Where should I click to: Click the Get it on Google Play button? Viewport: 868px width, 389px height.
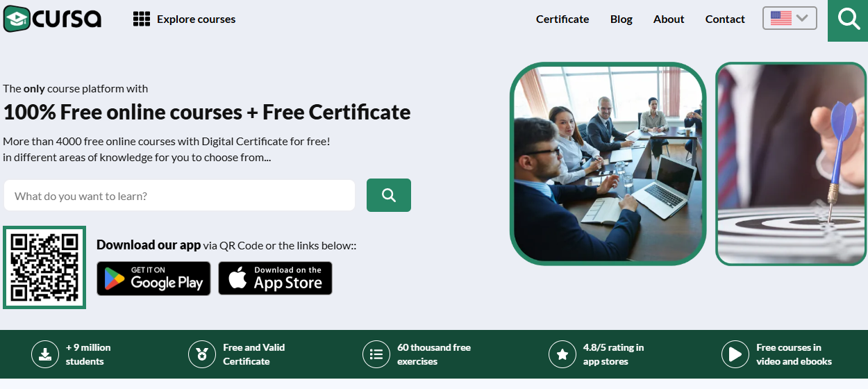[x=153, y=279]
